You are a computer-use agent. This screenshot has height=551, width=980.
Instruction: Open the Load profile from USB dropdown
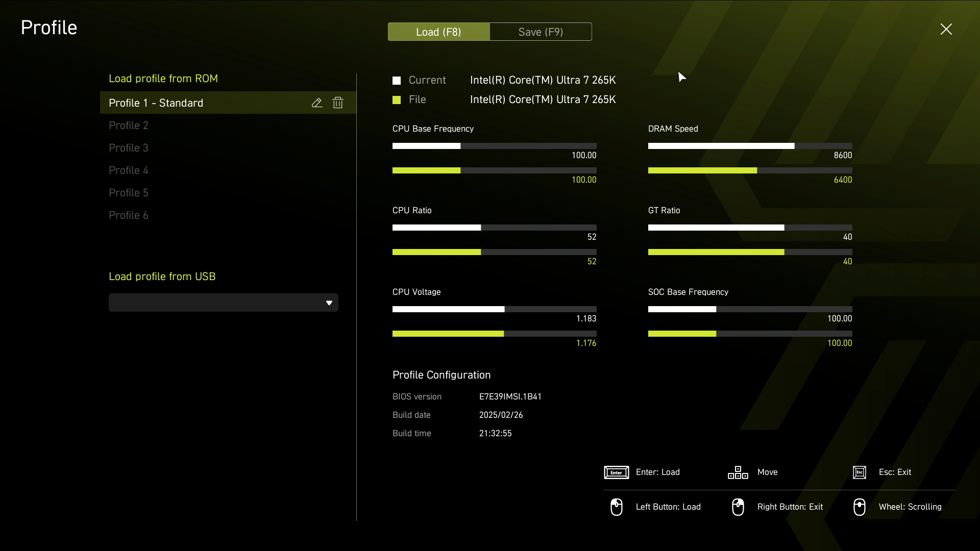click(223, 303)
